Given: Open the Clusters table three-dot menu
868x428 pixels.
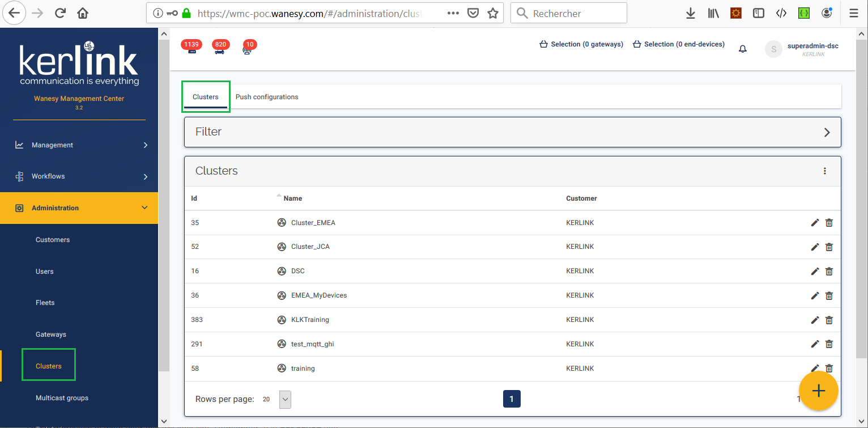Looking at the screenshot, I should [x=824, y=171].
